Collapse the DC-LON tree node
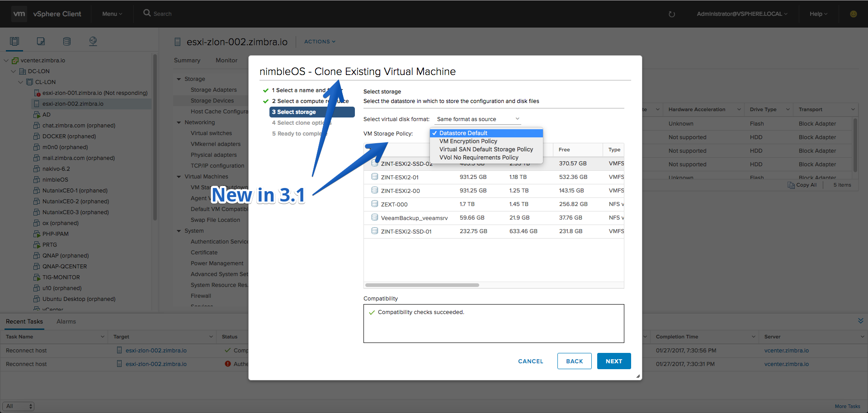Screen dimensions: 868x413 pyautogui.click(x=14, y=71)
